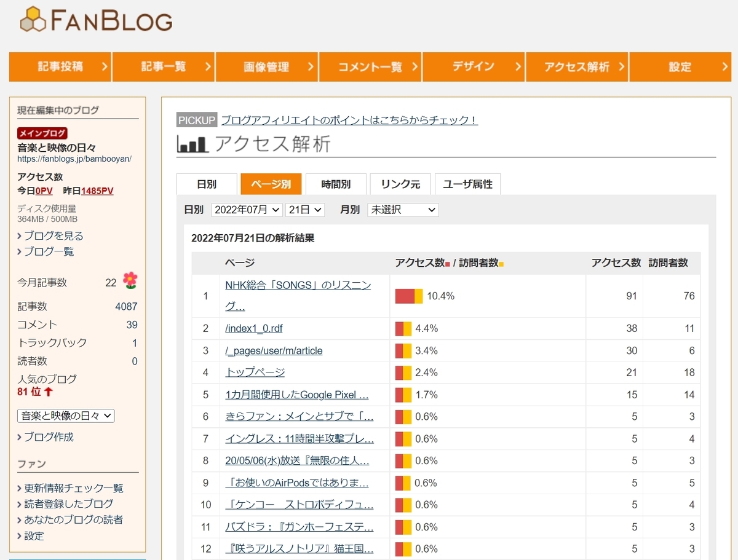
Task: Click the blog URL fanblogs.jp/bambooyan text
Action: pos(74,159)
